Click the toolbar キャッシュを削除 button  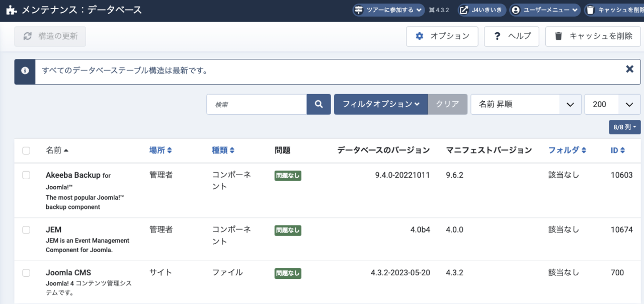(x=593, y=36)
